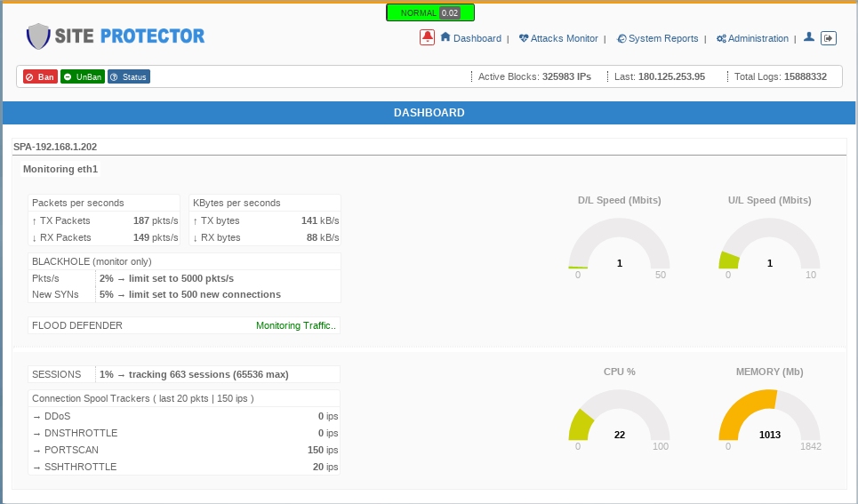Click the D/L Speed gauge
This screenshot has width=858, height=504.
pyautogui.click(x=619, y=244)
